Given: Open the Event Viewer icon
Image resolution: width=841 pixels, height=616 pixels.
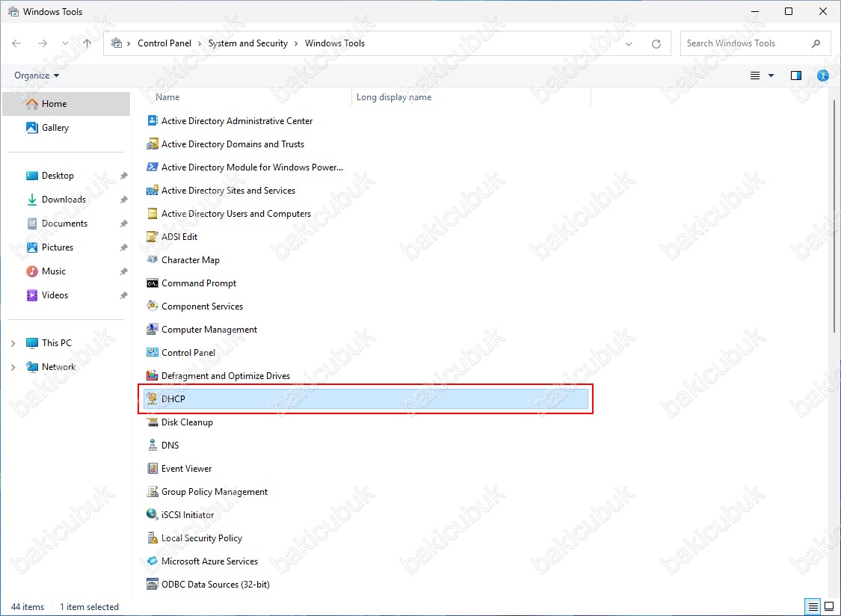Looking at the screenshot, I should coord(153,469).
